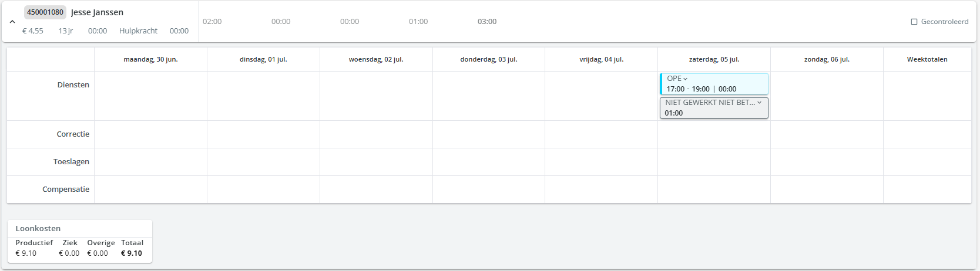Open the OPE 17:00 - 19:00 shift block
The height and width of the screenshot is (271, 980).
[714, 84]
